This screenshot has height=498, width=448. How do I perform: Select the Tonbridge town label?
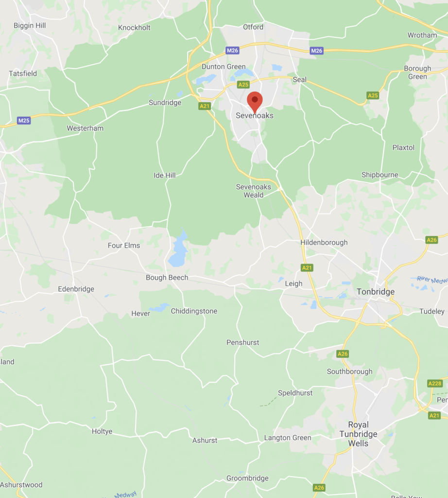tap(376, 292)
